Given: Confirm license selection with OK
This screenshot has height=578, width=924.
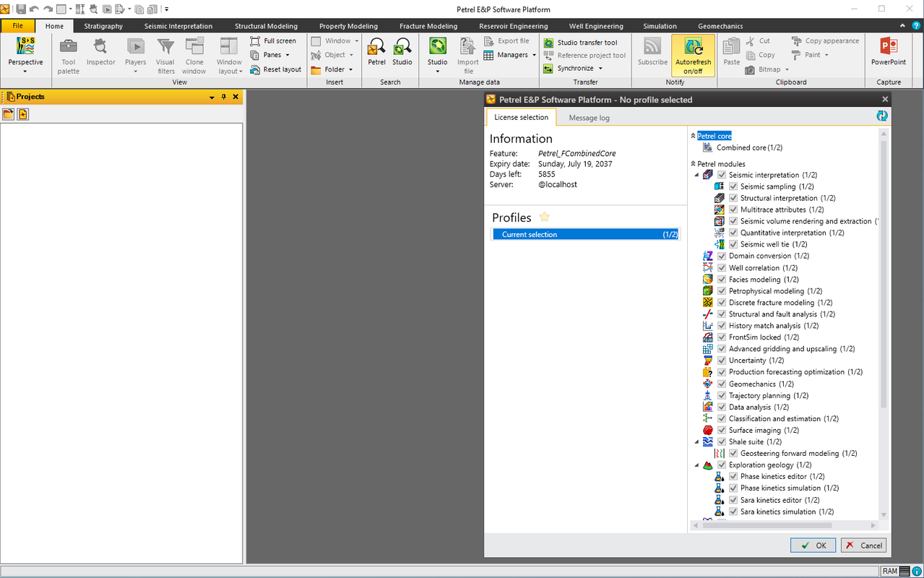Looking at the screenshot, I should 813,545.
